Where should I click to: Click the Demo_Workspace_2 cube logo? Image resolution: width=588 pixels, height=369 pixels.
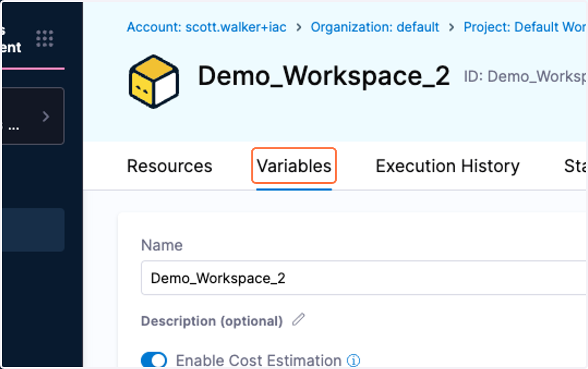tap(154, 82)
